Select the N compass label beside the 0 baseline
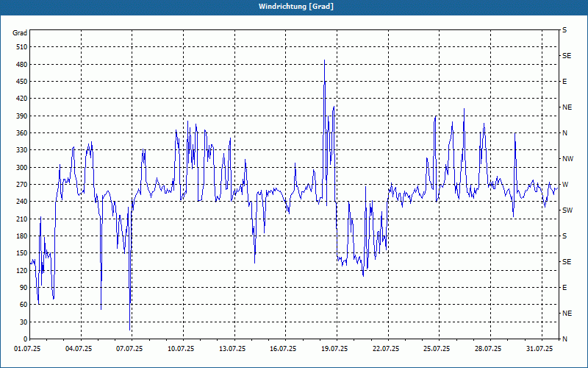 [565, 339]
